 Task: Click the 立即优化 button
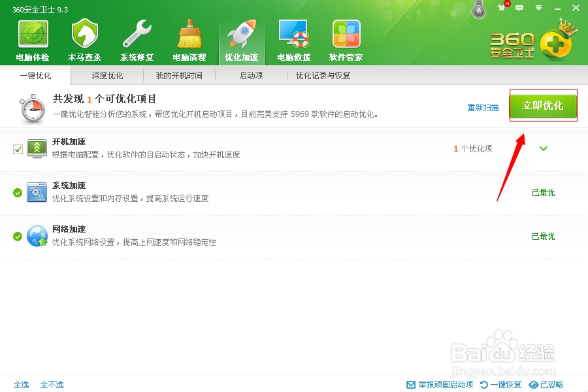point(543,107)
